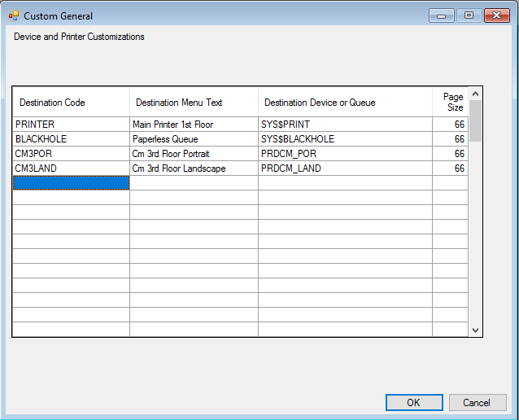The image size is (519, 420).
Task: Click empty menu text cell beside highlighted cell
Action: (x=194, y=182)
